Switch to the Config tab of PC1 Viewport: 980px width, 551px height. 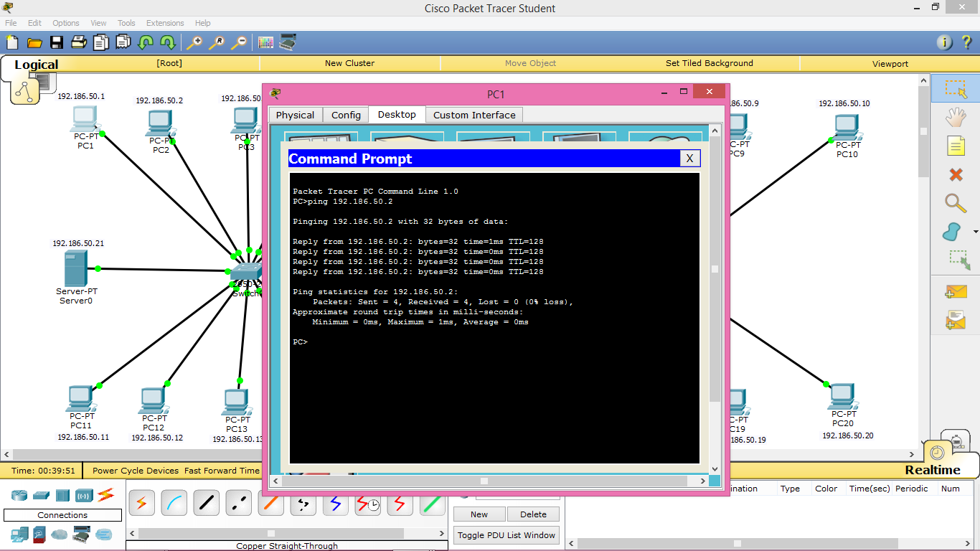[346, 115]
